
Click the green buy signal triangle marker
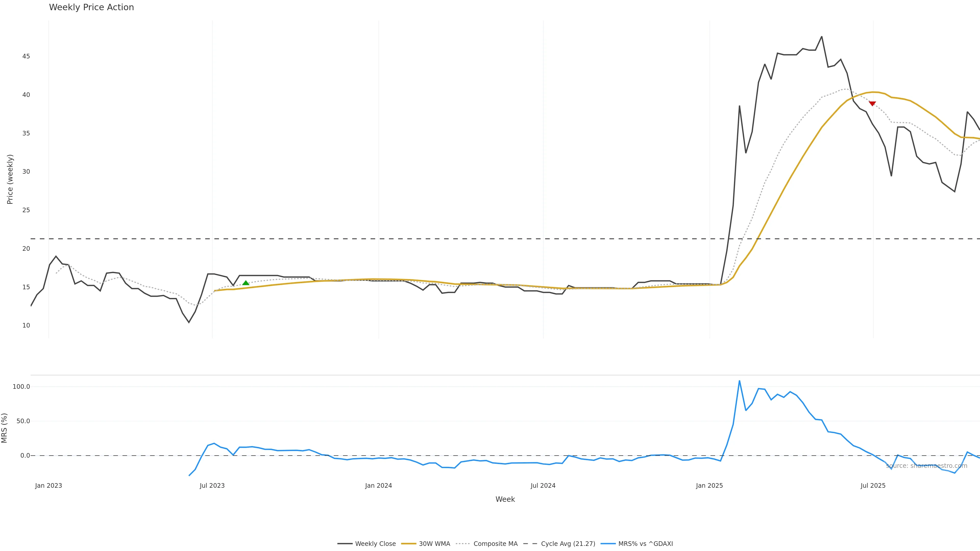click(246, 283)
